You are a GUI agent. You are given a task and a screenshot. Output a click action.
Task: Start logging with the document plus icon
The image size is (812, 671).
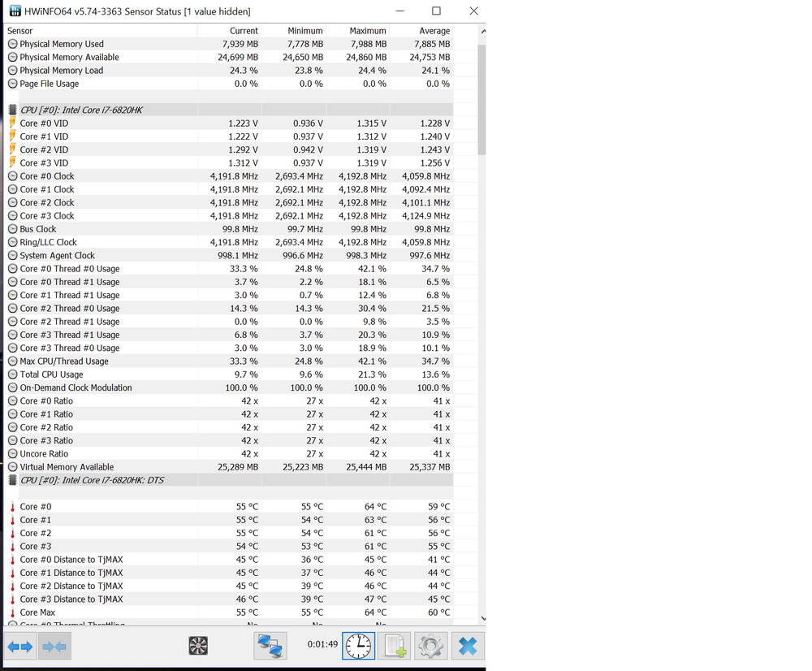(395, 646)
